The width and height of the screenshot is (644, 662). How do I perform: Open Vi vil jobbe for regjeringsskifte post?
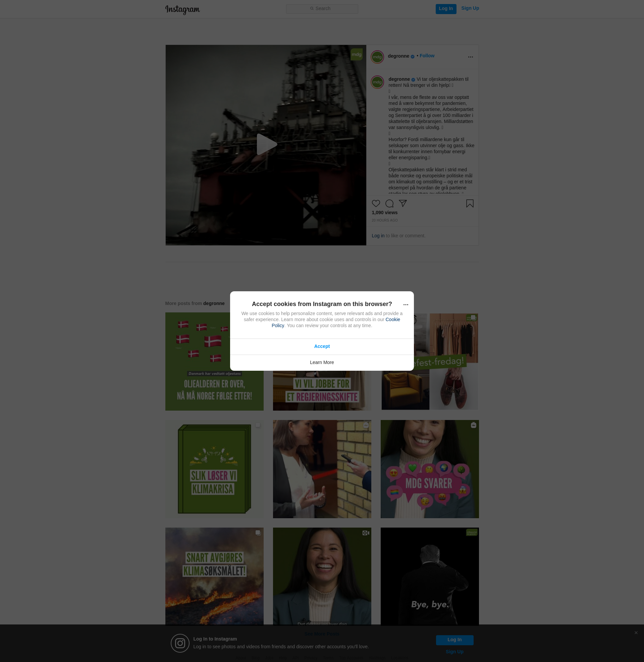322,391
